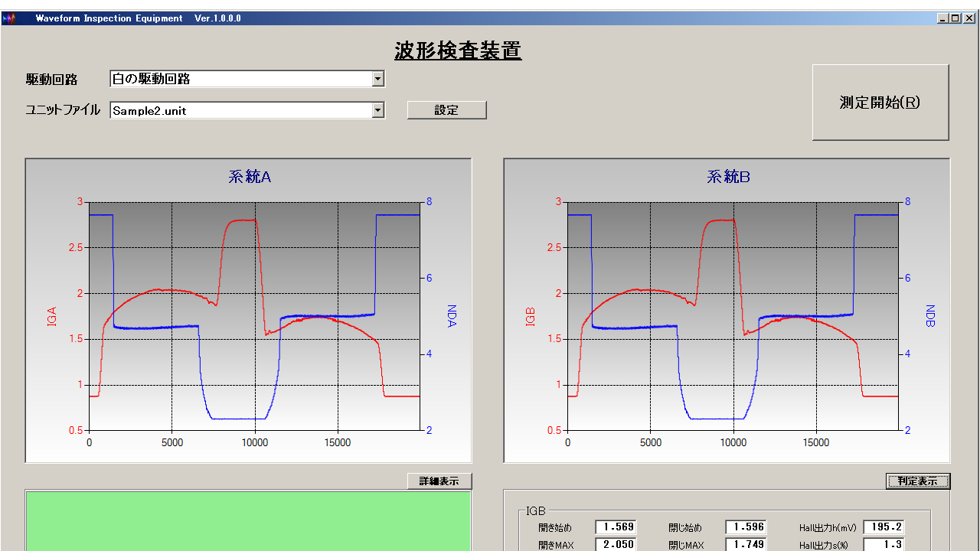Select the 開きMAX value field 2.050
The height and width of the screenshot is (551, 980).
tap(616, 545)
